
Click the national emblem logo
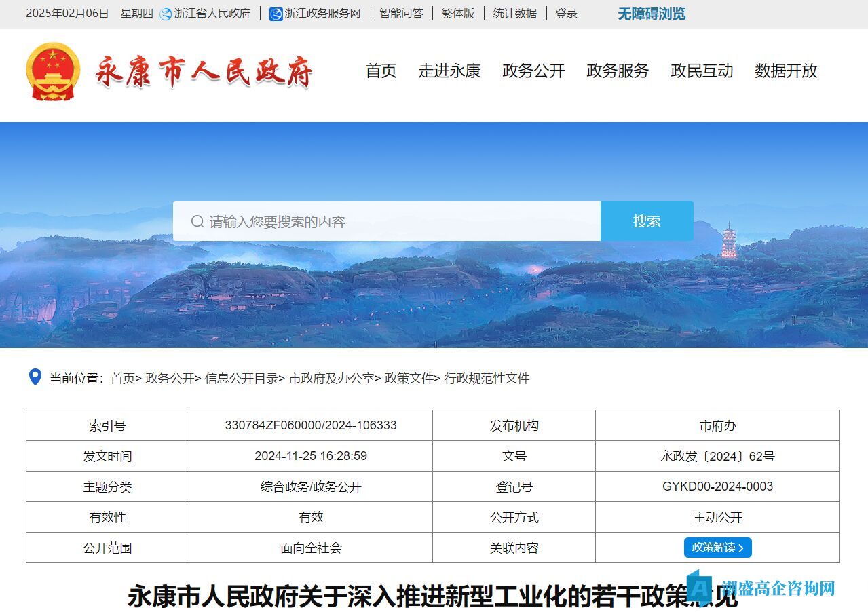[53, 72]
